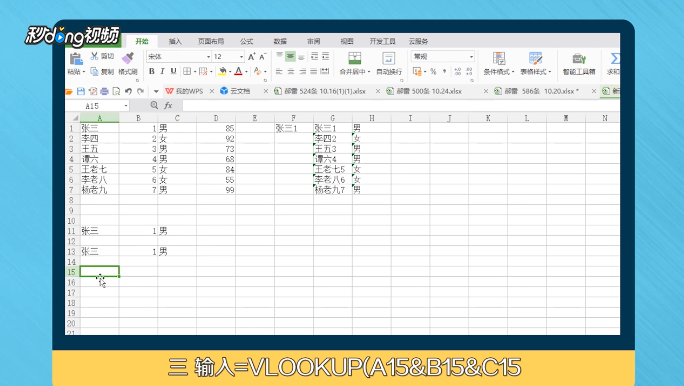Viewport: 684px width, 386px height.
Task: Toggle underline formatting
Action: 173,71
